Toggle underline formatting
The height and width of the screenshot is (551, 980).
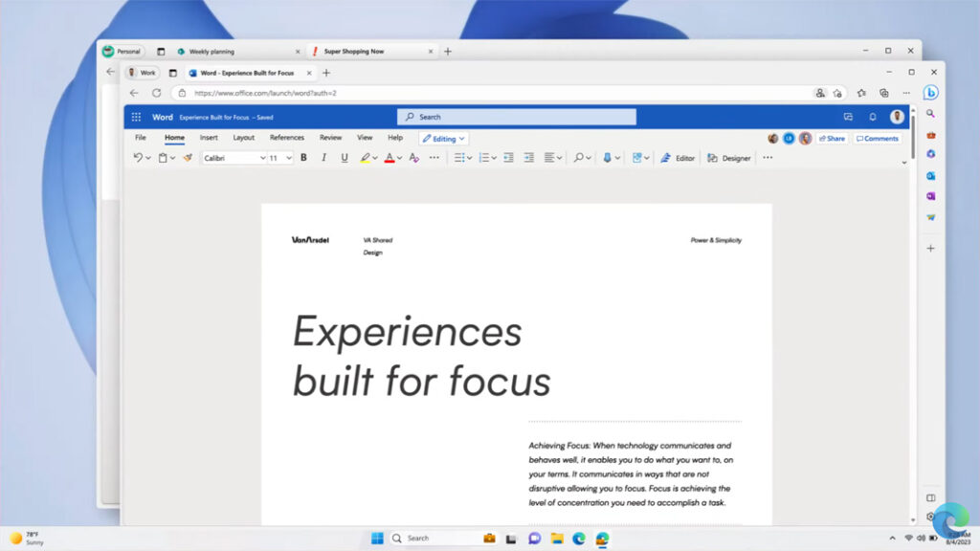click(344, 158)
